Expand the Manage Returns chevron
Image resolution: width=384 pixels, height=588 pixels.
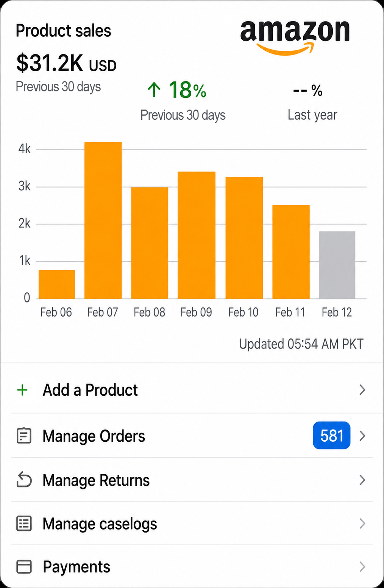pos(362,480)
